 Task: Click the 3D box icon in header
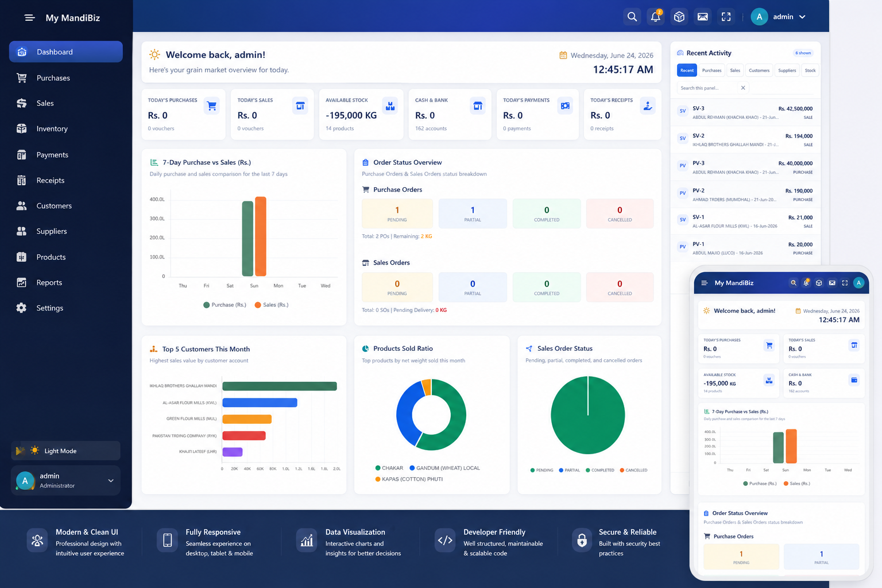tap(679, 17)
